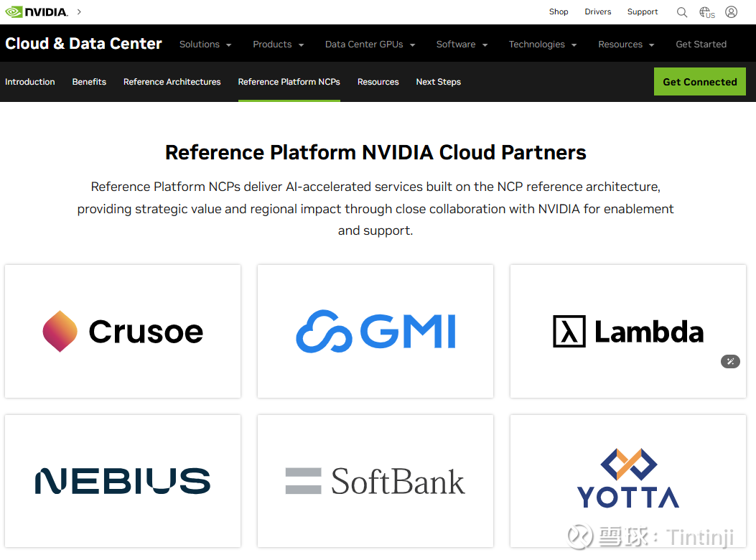Expand the Products dropdown menu
The height and width of the screenshot is (560, 756).
278,45
